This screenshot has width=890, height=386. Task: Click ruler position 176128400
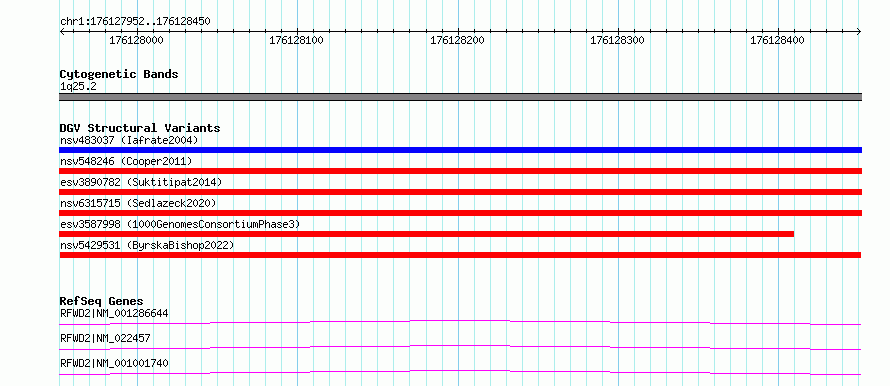coord(778,40)
